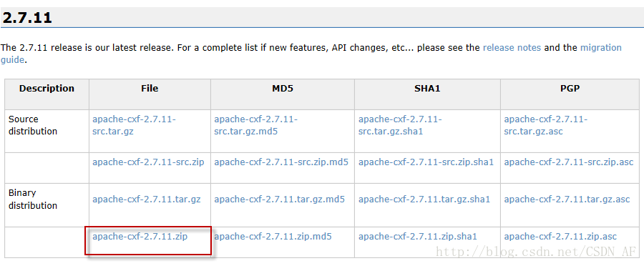The image size is (644, 266).
Task: Open apache-cxf-2.7.11.tar.gz.sha1 link
Action: tap(424, 199)
